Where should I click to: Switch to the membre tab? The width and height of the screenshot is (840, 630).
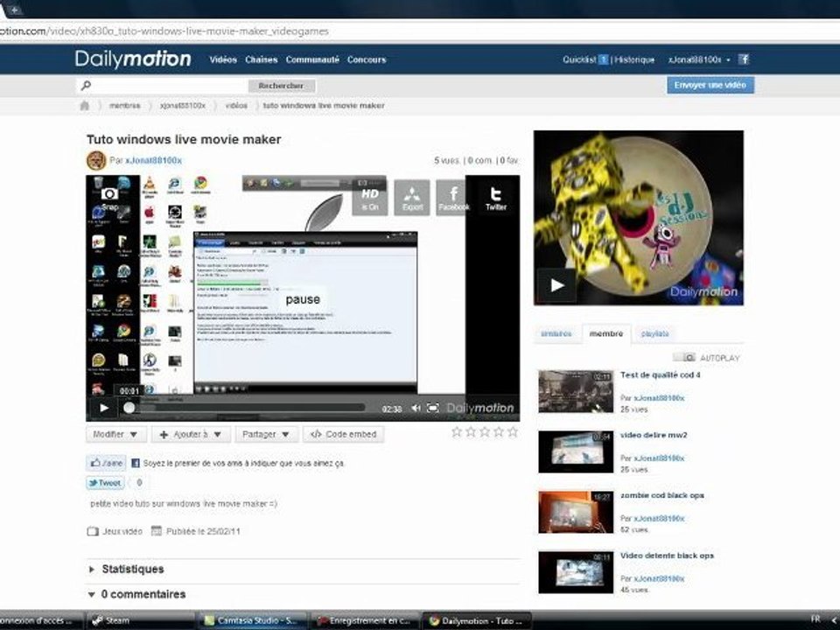click(x=605, y=333)
